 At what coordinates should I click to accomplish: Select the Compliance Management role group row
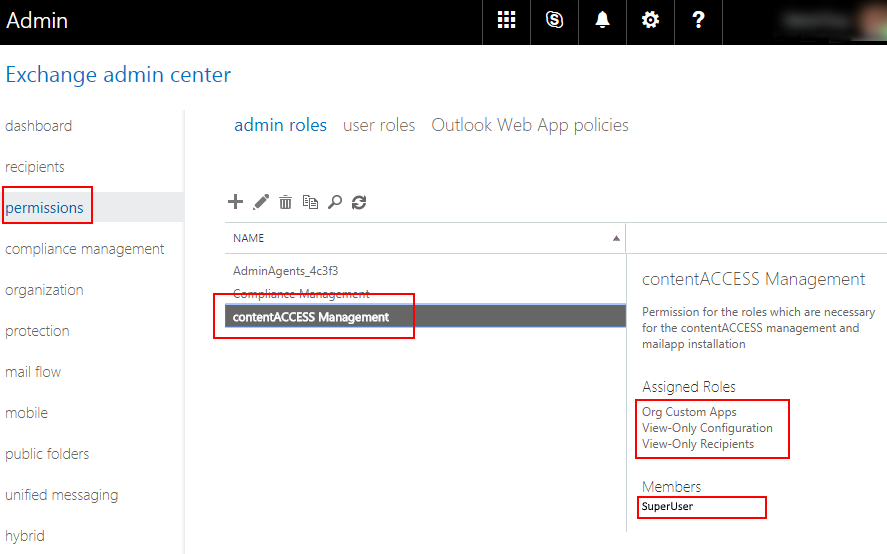425,294
